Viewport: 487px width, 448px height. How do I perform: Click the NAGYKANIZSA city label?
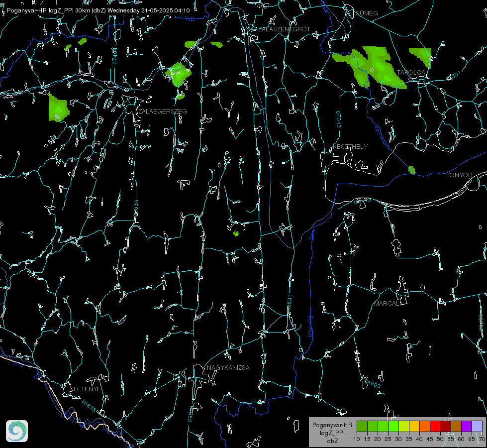[x=228, y=367]
